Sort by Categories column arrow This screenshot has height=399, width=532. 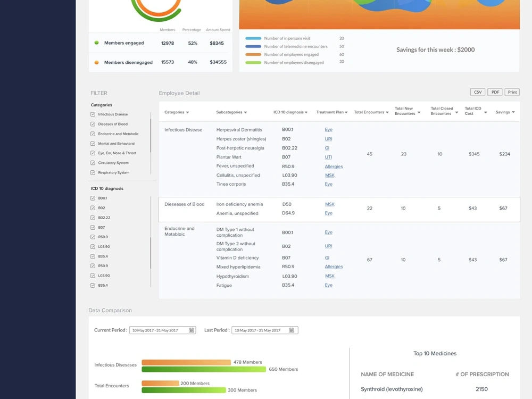click(x=188, y=112)
